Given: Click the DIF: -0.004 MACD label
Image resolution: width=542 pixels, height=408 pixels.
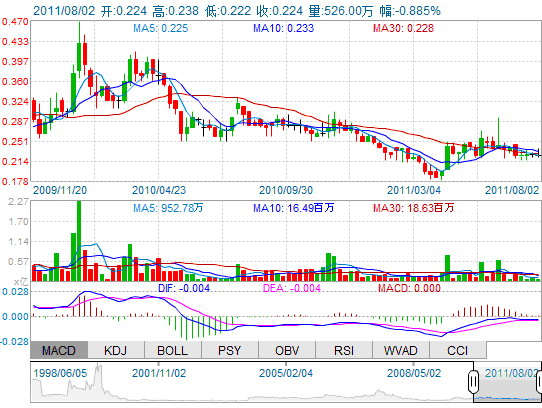Looking at the screenshot, I should (184, 288).
